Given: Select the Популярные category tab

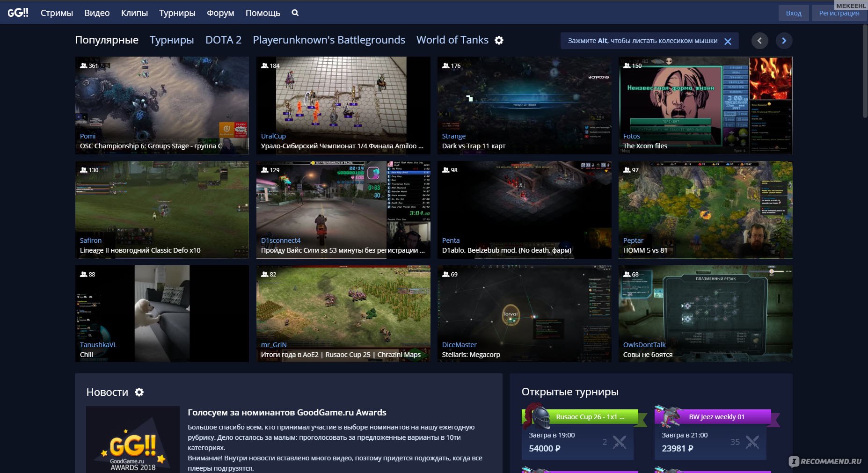Looking at the screenshot, I should (107, 40).
